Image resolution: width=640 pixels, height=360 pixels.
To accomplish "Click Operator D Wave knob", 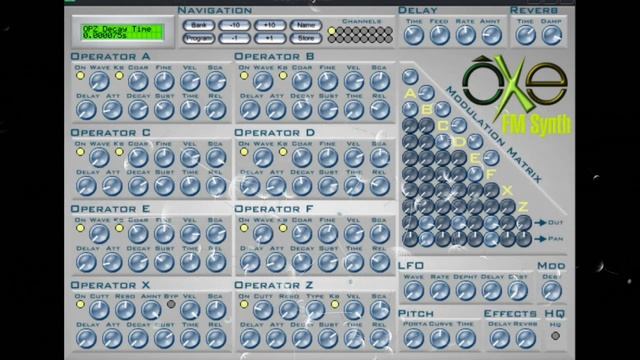I will pyautogui.click(x=263, y=158).
